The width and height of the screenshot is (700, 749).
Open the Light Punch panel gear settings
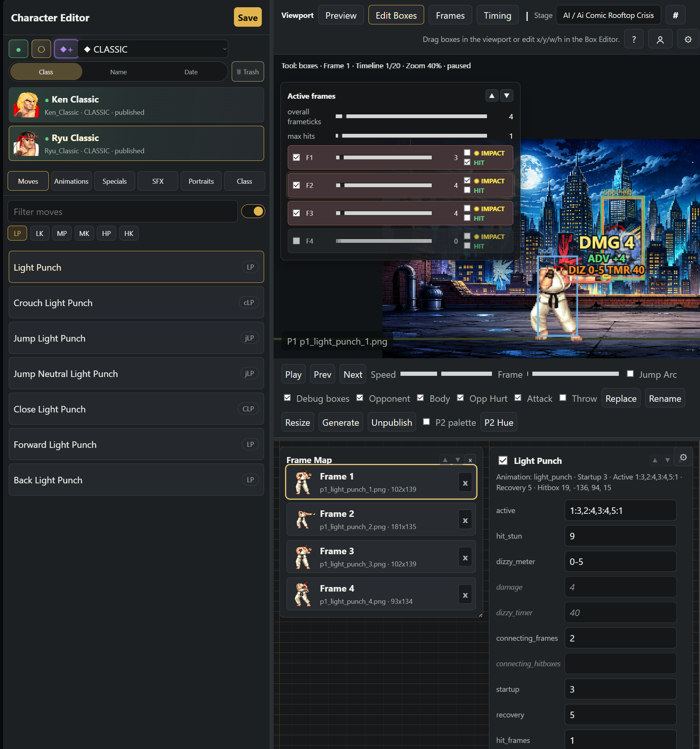(683, 457)
